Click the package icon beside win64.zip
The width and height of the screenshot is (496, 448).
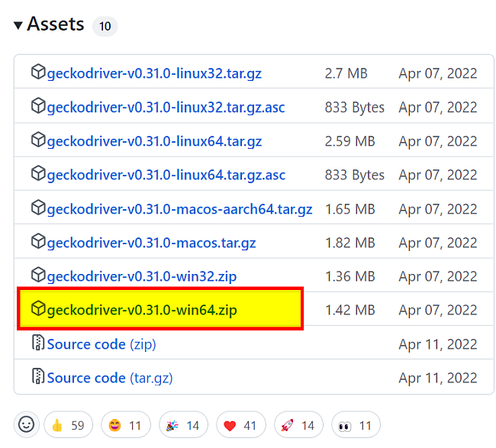38,308
